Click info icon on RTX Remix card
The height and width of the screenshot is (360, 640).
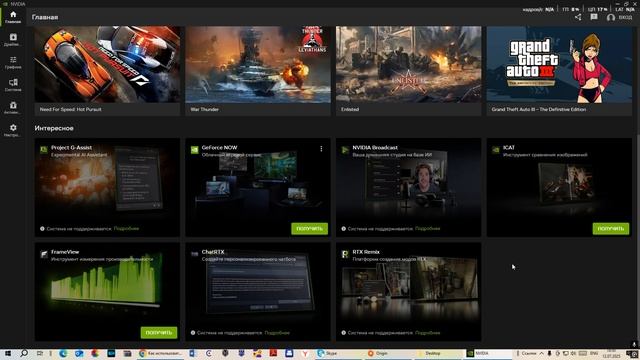(344, 333)
